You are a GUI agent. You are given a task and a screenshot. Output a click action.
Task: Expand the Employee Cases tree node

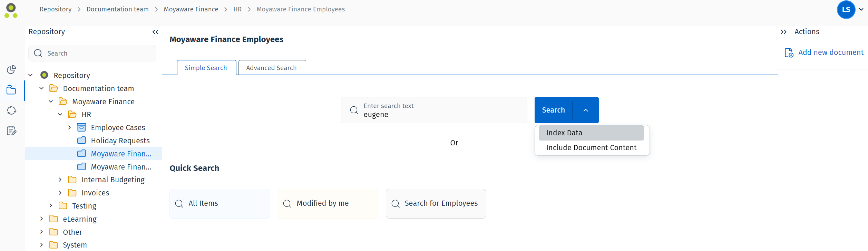pyautogui.click(x=69, y=127)
